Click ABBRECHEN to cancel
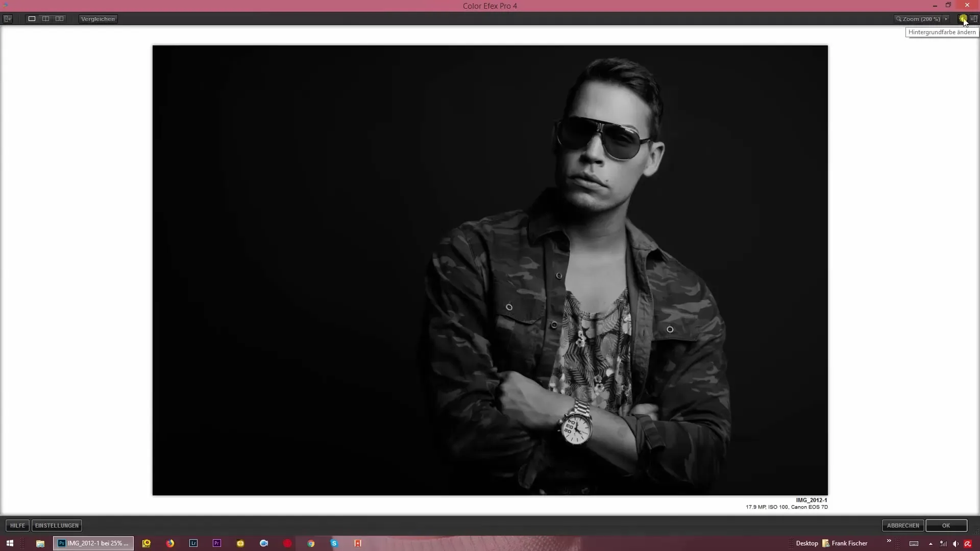 902,525
